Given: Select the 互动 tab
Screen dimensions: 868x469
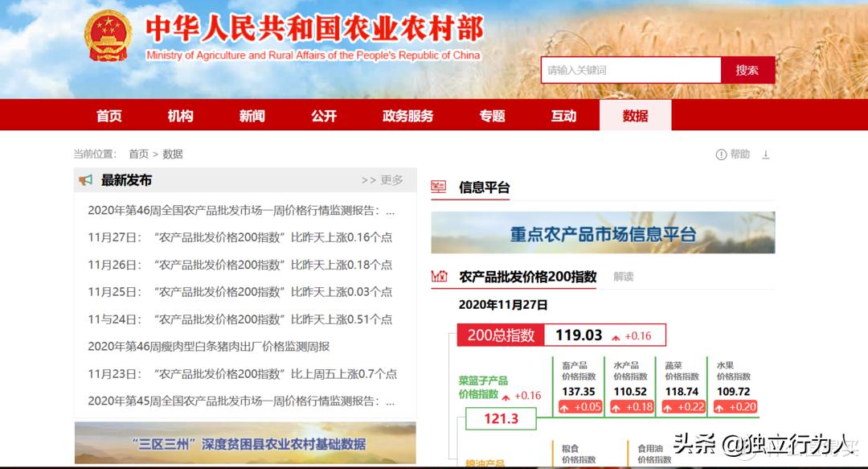Looking at the screenshot, I should [563, 116].
